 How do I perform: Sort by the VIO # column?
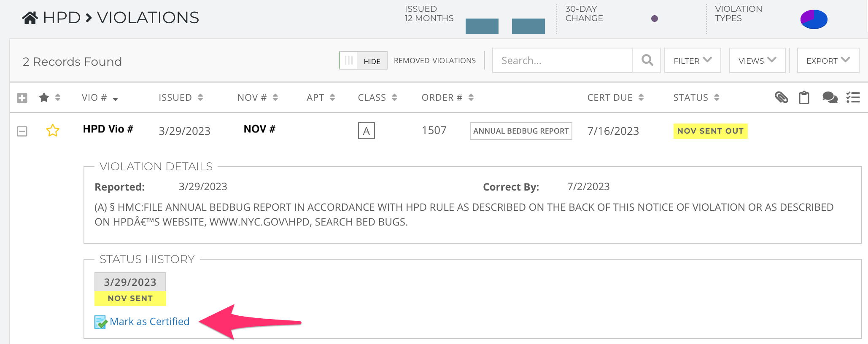100,98
